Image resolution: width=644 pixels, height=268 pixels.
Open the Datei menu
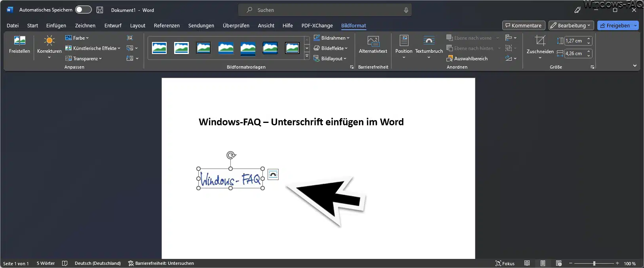(x=13, y=25)
